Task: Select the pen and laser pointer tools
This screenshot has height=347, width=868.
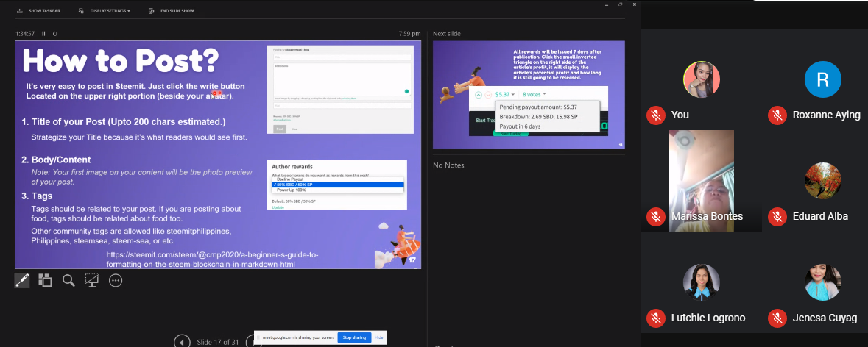Action: [x=21, y=280]
